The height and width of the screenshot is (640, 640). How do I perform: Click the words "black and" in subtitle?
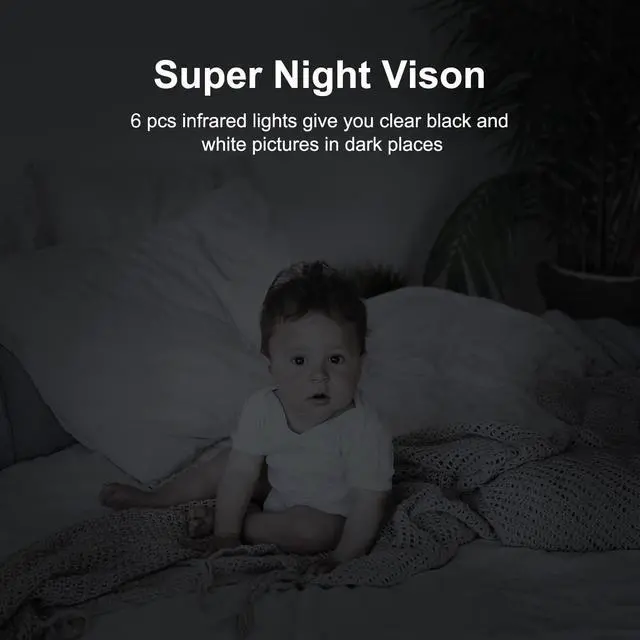tap(467, 121)
